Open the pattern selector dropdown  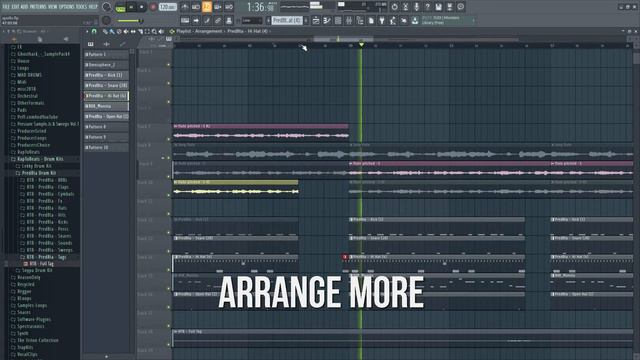pyautogui.click(x=287, y=20)
